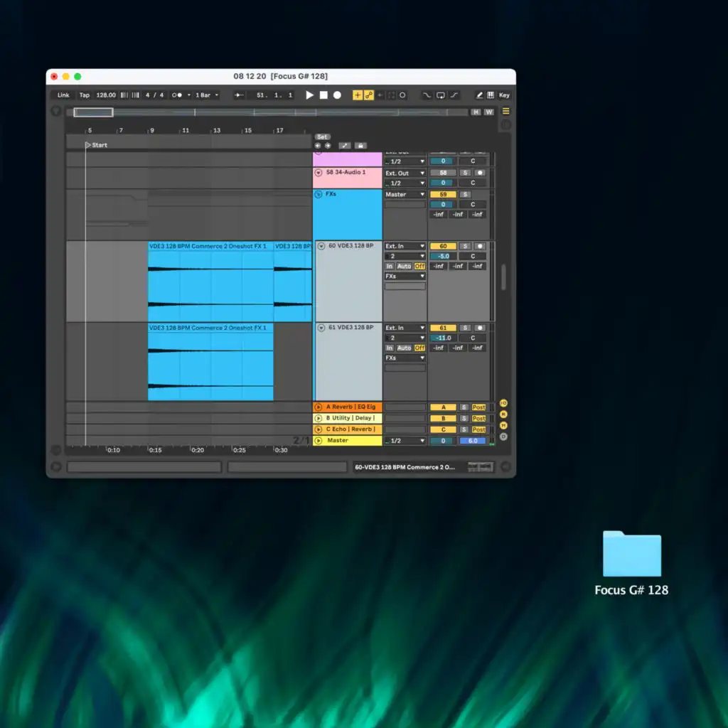Image resolution: width=728 pixels, height=728 pixels.
Task: Open the quantization 1 Bar dropdown
Action: (207, 95)
